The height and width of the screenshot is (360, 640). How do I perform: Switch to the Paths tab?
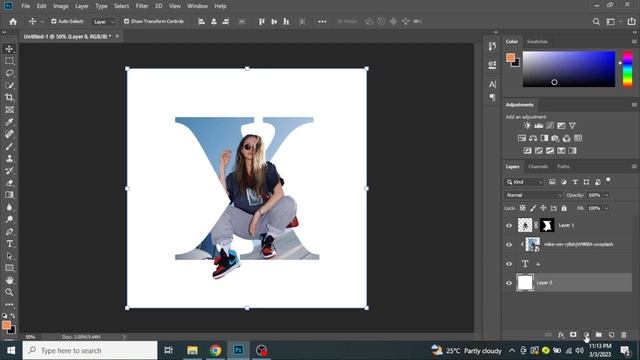click(563, 167)
